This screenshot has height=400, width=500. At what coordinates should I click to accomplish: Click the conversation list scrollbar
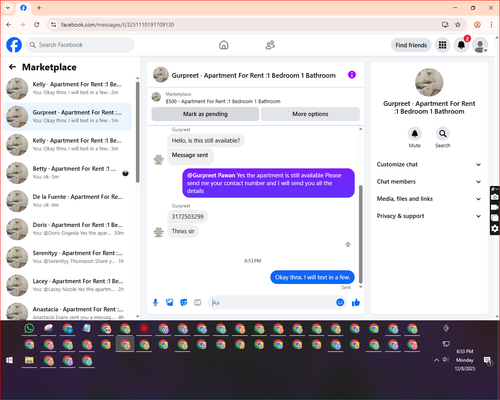pos(137,132)
